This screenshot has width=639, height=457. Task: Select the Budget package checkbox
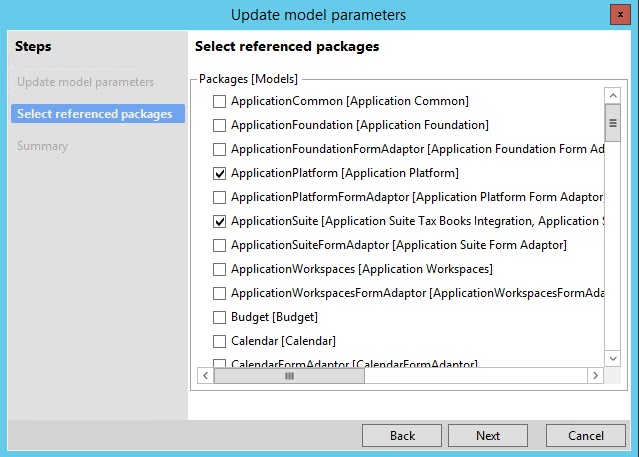click(x=220, y=317)
